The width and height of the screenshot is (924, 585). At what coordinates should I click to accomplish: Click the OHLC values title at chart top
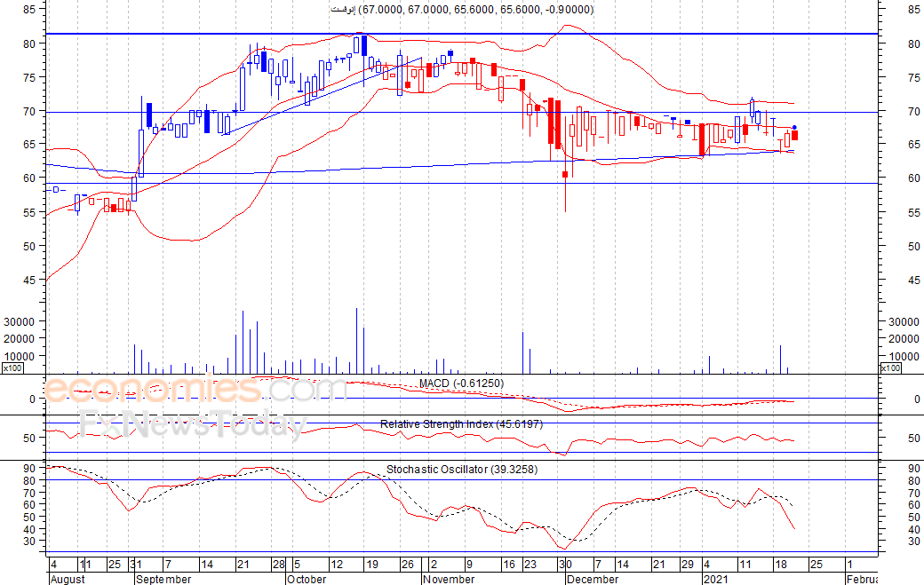pyautogui.click(x=462, y=10)
